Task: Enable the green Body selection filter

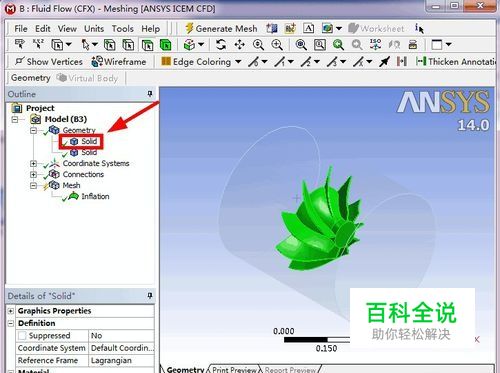Action: coord(166,45)
